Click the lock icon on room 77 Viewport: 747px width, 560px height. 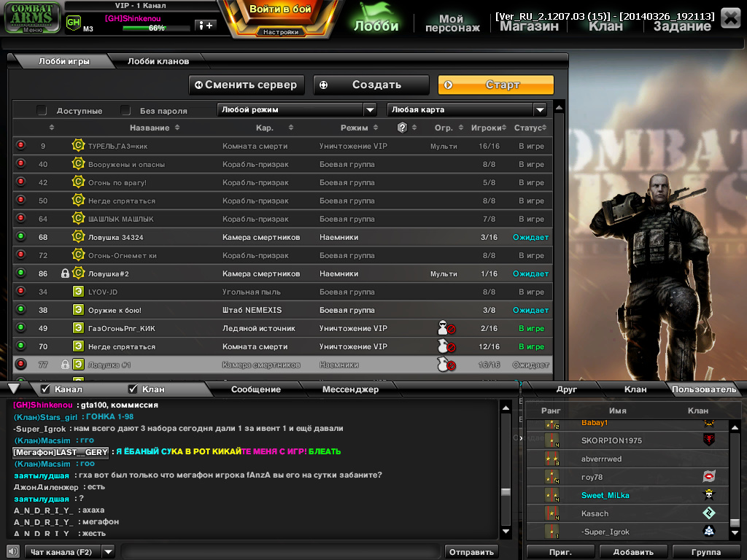coord(65,365)
